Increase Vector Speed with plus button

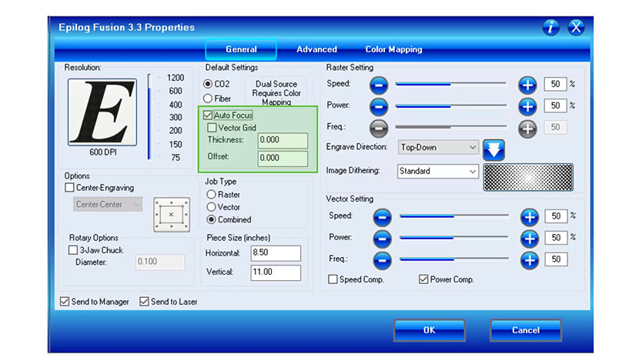click(x=529, y=216)
